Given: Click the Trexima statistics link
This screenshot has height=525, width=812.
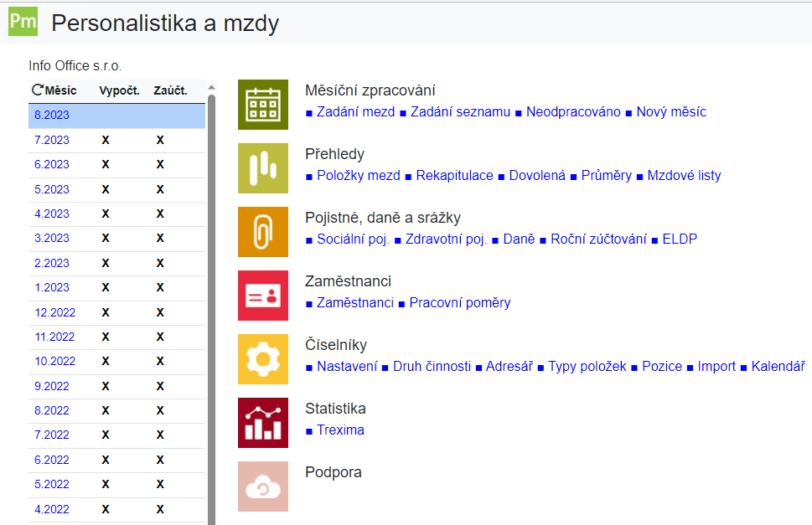Looking at the screenshot, I should click(340, 430).
